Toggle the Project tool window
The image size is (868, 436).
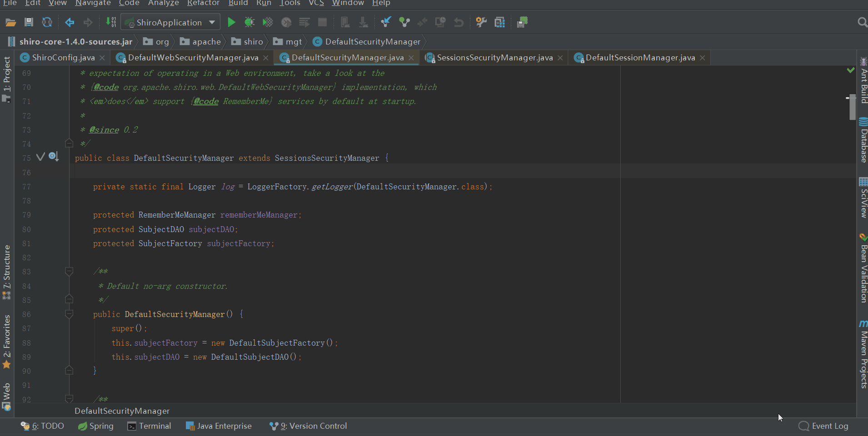pos(6,79)
